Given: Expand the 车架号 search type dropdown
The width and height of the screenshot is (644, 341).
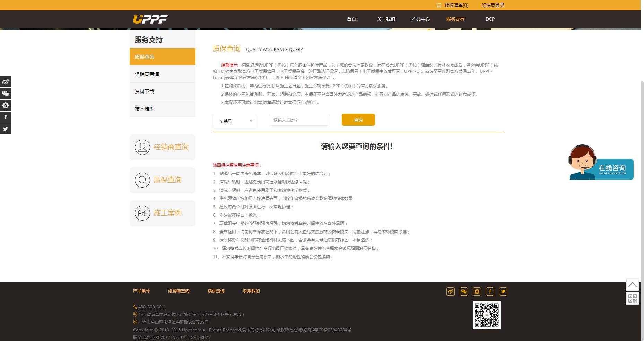Looking at the screenshot, I should pyautogui.click(x=235, y=121).
